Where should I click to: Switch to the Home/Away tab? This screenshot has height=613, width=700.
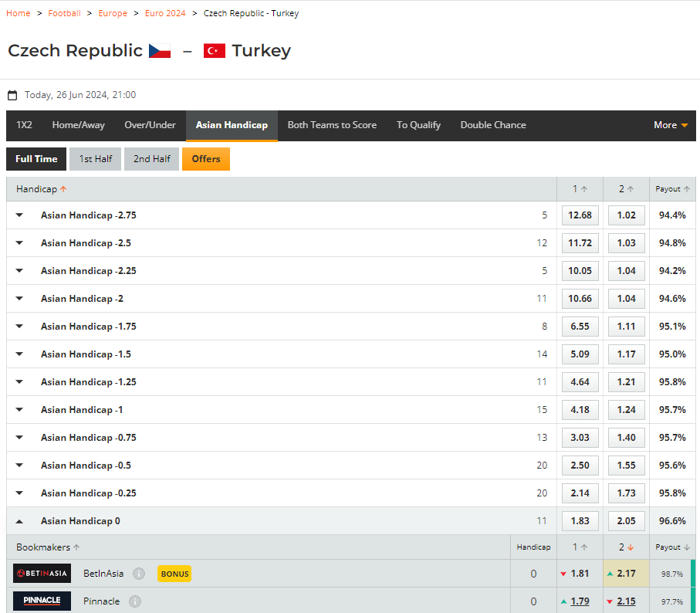coord(78,126)
